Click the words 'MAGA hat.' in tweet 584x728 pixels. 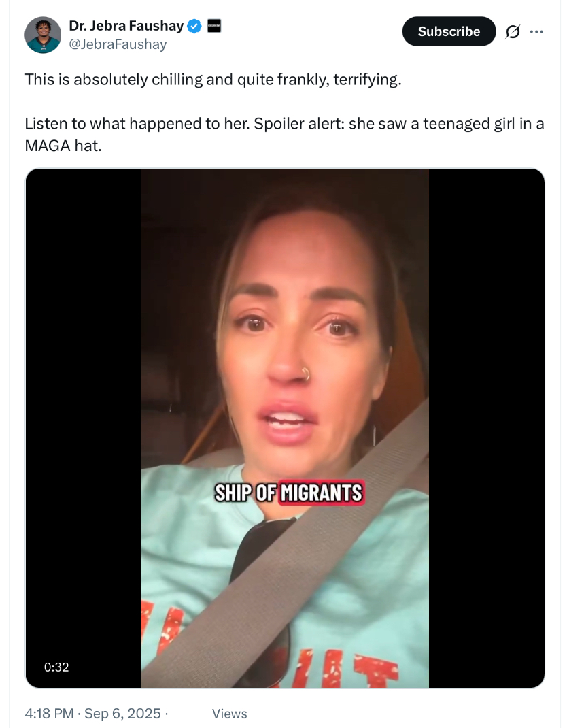(x=63, y=146)
